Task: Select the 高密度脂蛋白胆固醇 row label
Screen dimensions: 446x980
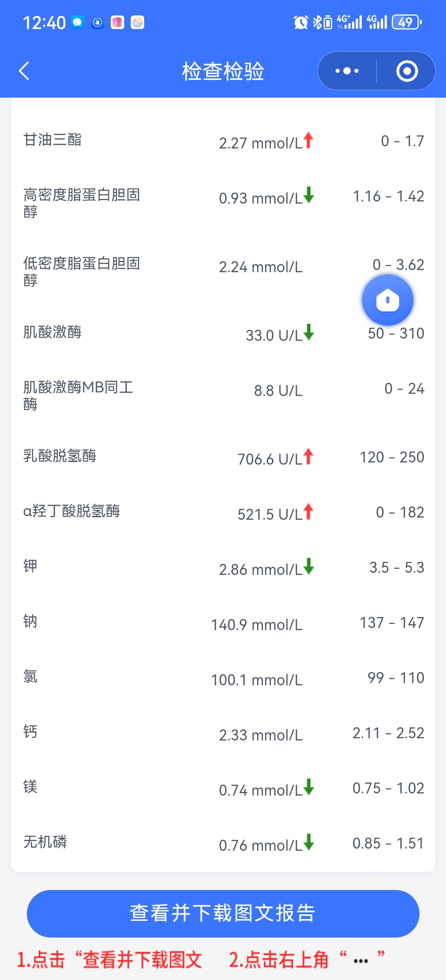Action: pyautogui.click(x=81, y=203)
